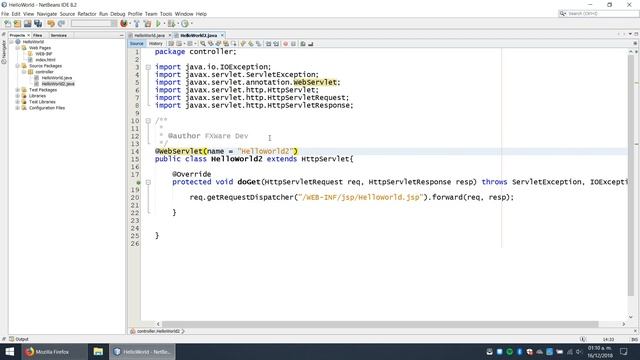
Task: Open the Run Project dropdown arrow
Action: (164, 24)
